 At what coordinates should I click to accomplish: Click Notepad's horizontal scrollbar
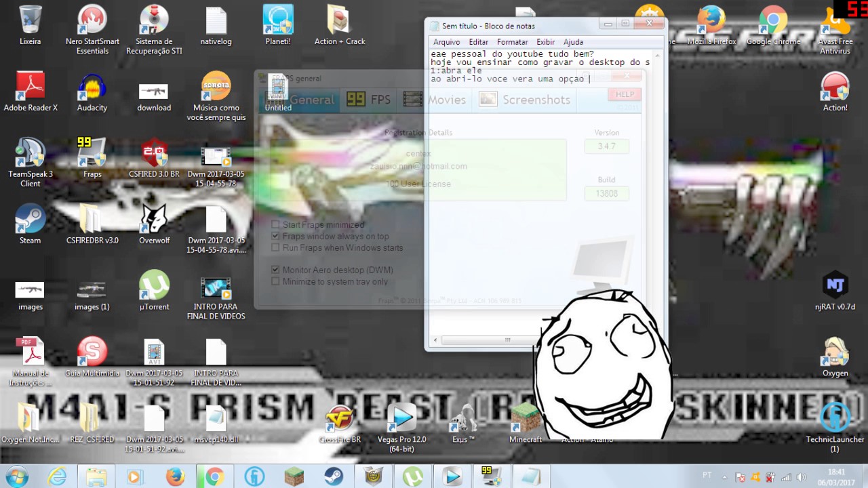(x=507, y=340)
